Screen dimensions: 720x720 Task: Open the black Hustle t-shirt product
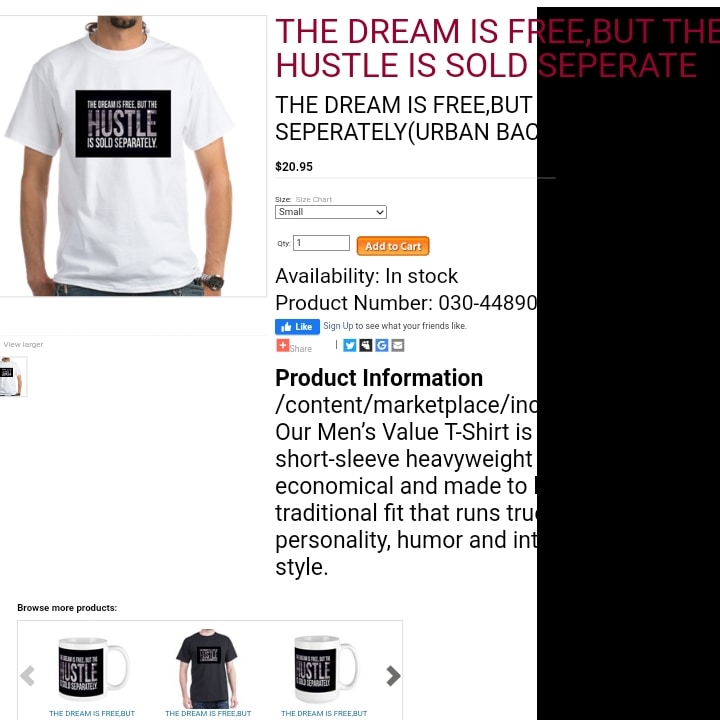click(x=207, y=669)
